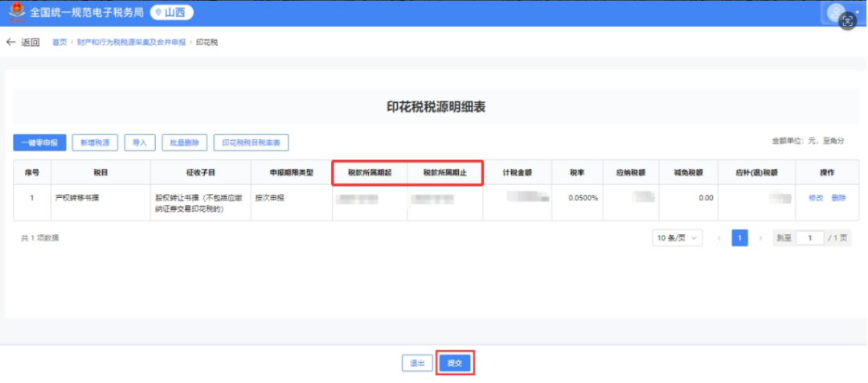Open the 印花税税目税率表 button
Image resolution: width=868 pixels, height=383 pixels.
coord(252,142)
